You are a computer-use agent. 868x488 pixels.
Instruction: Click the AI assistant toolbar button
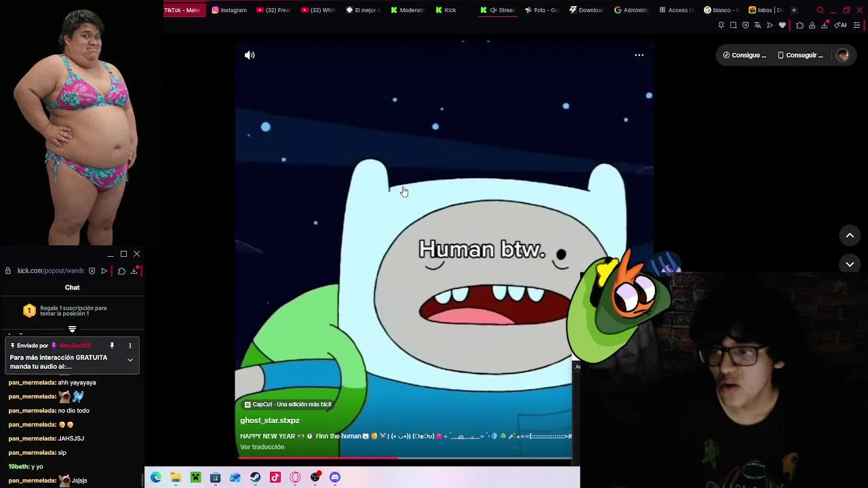click(x=840, y=25)
